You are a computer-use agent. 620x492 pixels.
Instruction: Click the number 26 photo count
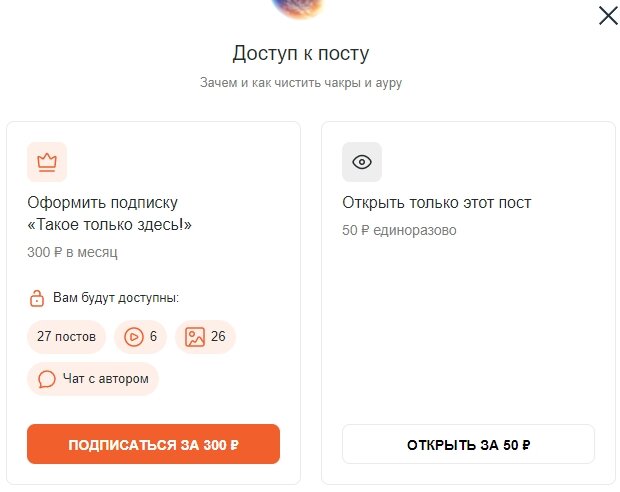218,337
